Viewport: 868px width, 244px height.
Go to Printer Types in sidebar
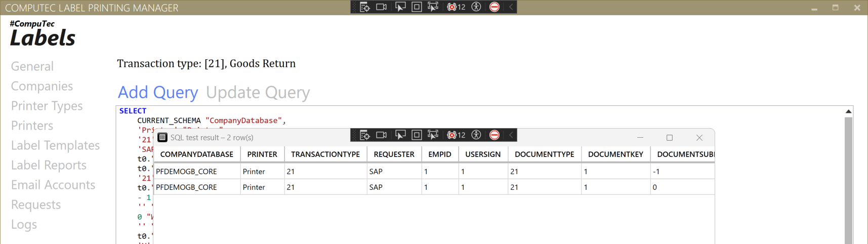(47, 106)
